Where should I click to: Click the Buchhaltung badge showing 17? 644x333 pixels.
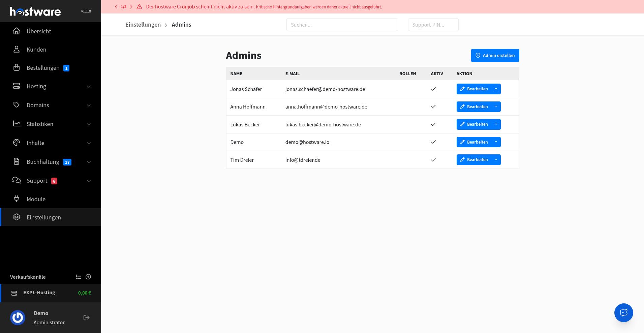[67, 162]
